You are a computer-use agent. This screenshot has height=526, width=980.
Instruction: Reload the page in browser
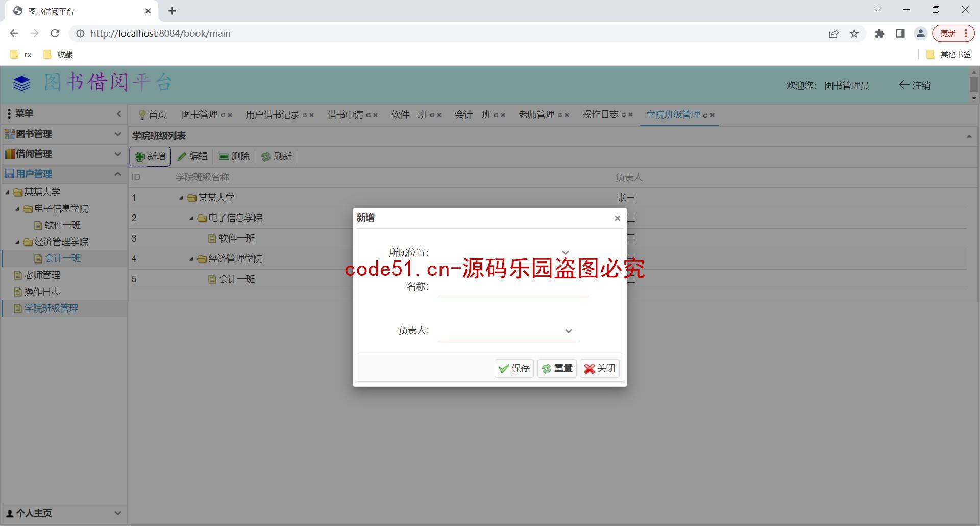pyautogui.click(x=55, y=33)
